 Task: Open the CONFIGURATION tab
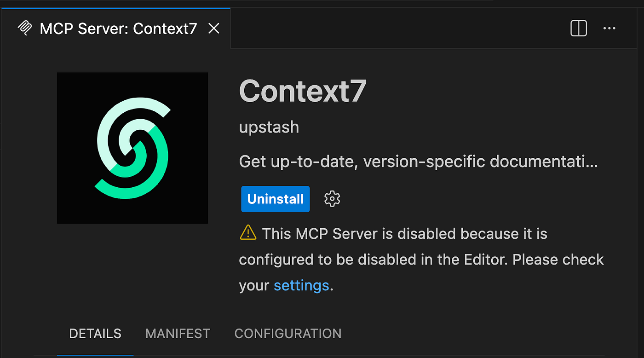[x=288, y=333]
